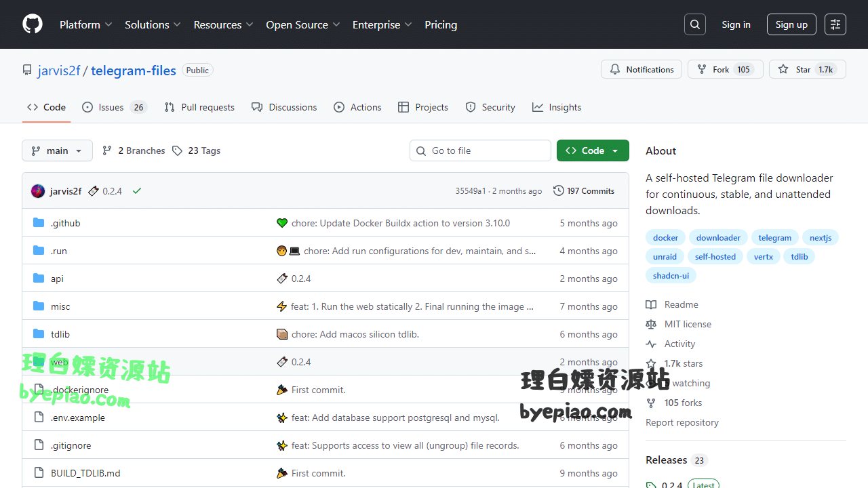Switch to the Security tab
This screenshot has height=488, width=868.
coord(490,107)
